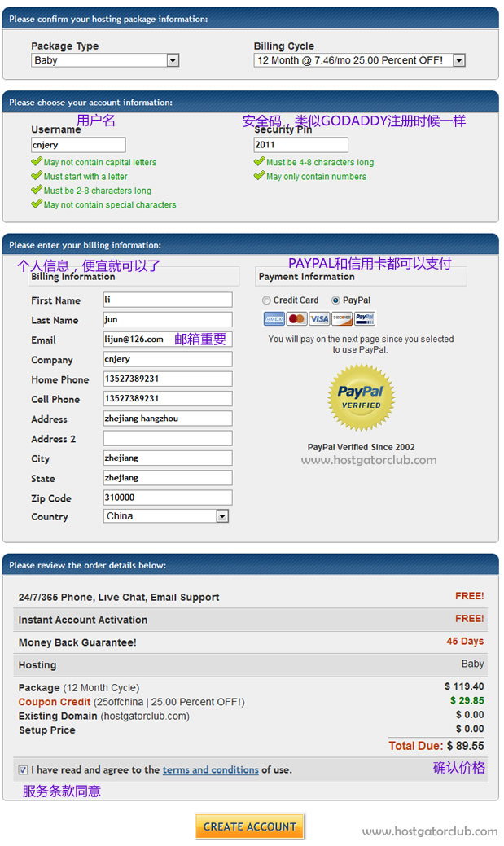The width and height of the screenshot is (504, 846).
Task: Expand the Country dropdown showing China
Action: tap(165, 516)
